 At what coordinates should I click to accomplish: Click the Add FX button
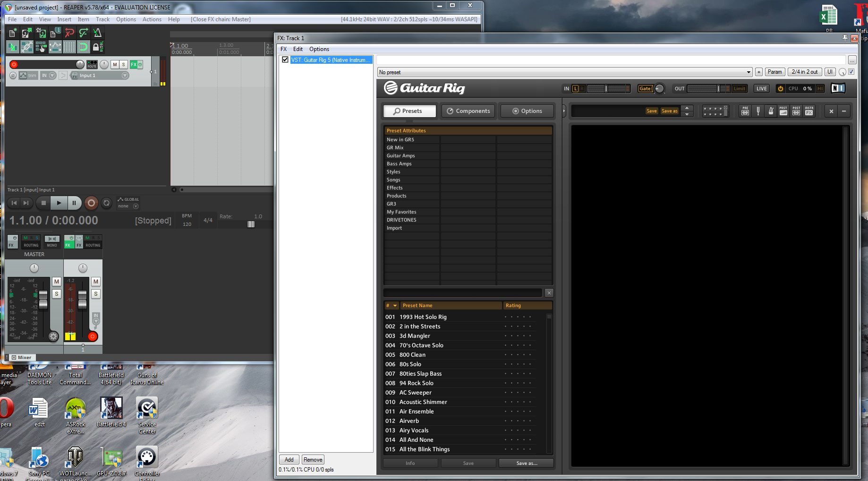(x=289, y=460)
